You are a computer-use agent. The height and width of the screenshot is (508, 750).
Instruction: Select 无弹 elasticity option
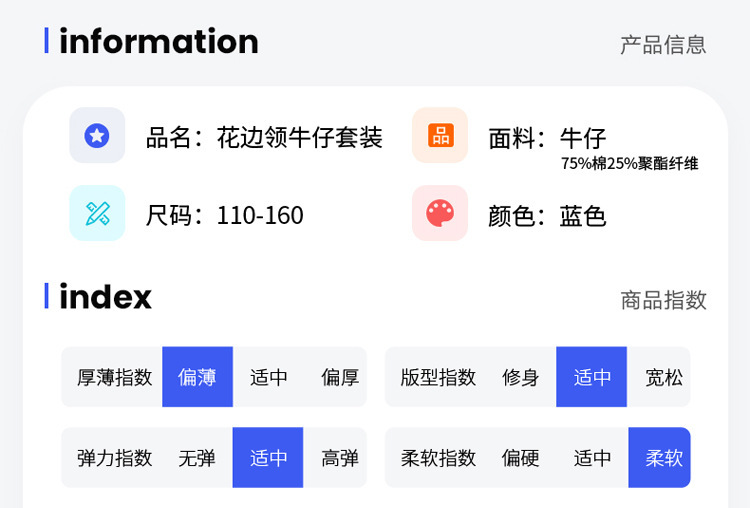pos(197,458)
